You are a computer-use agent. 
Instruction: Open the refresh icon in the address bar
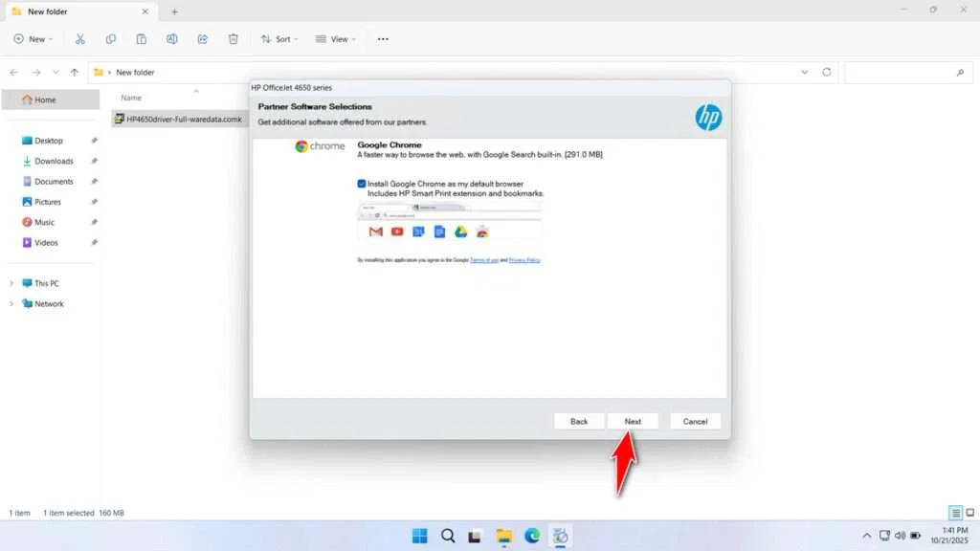click(827, 72)
